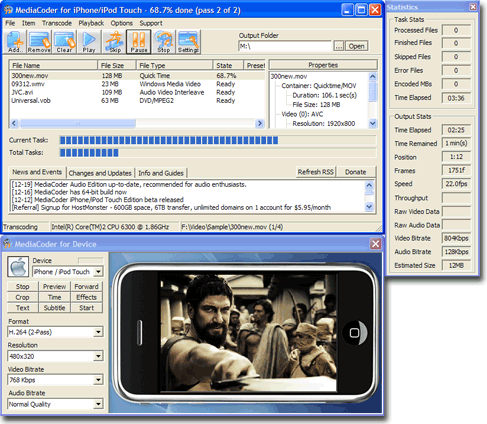This screenshot has width=487, height=424.
Task: Click the Time button
Action: [54, 297]
